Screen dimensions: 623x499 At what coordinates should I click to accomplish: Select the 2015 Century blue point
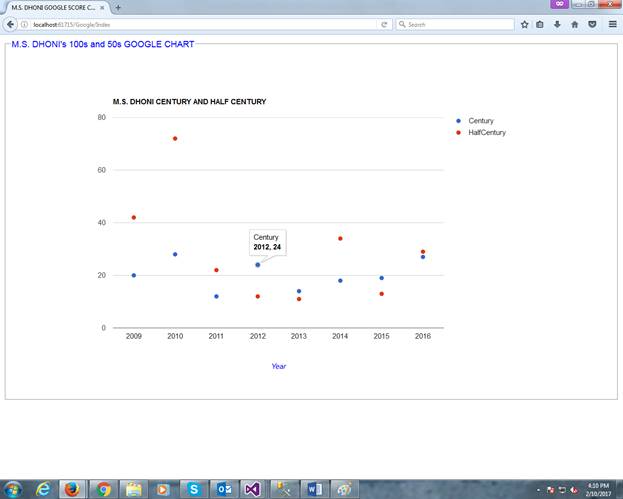click(x=381, y=278)
